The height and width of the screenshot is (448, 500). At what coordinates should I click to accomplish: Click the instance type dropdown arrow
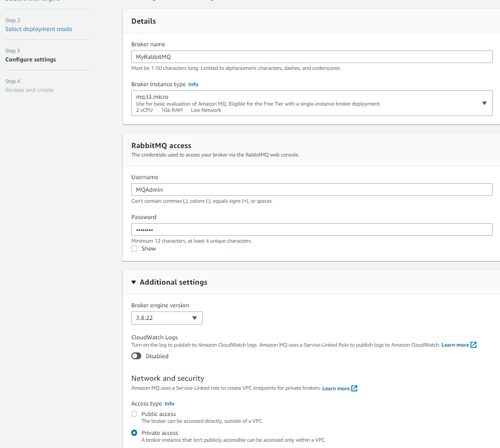click(x=484, y=103)
